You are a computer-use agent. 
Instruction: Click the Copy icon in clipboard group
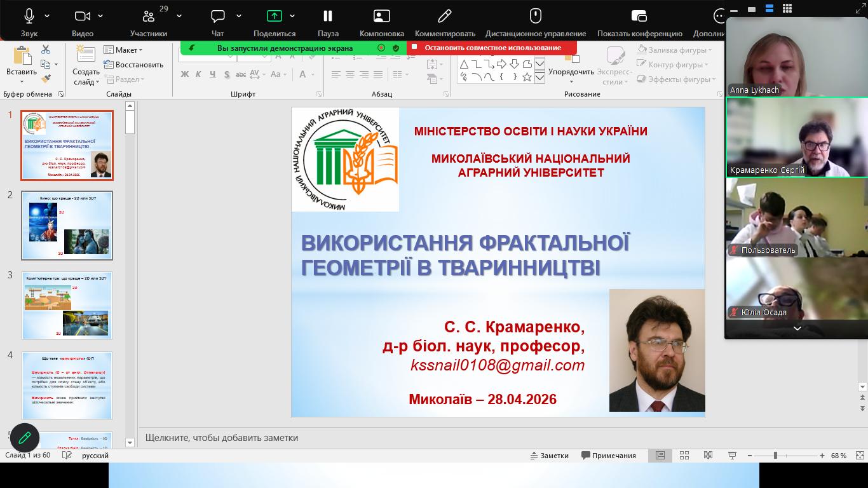pos(45,64)
